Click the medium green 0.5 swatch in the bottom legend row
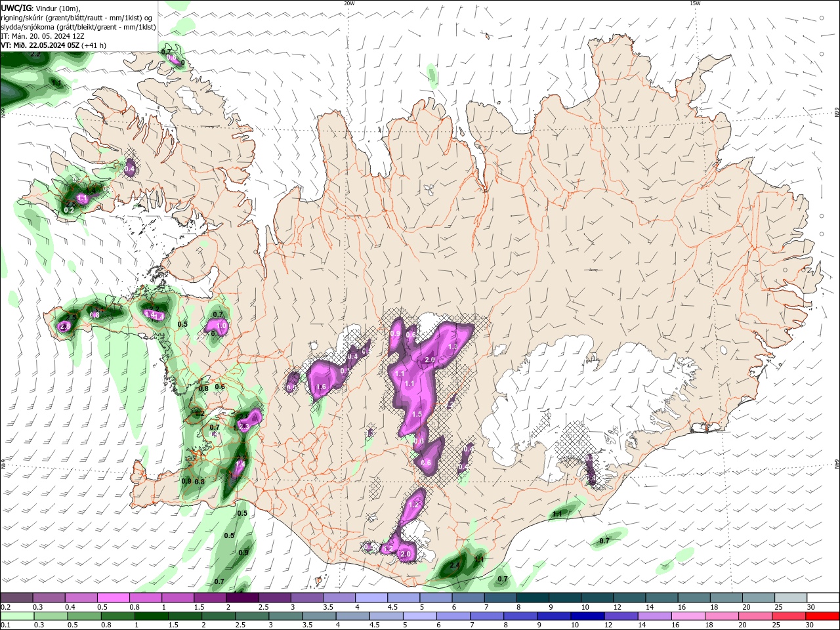840x630 pixels. (84, 616)
